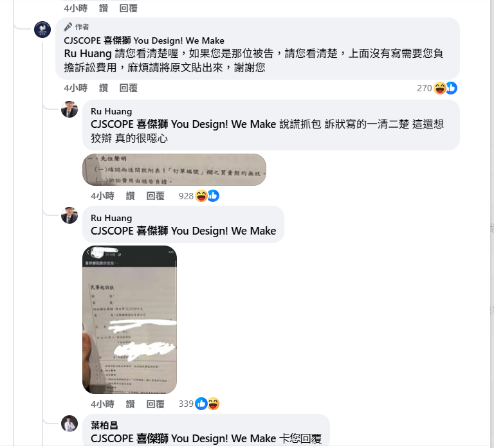Click 葉柏昌's profile picture
Viewport: 494px width, 448px height.
pos(69,424)
